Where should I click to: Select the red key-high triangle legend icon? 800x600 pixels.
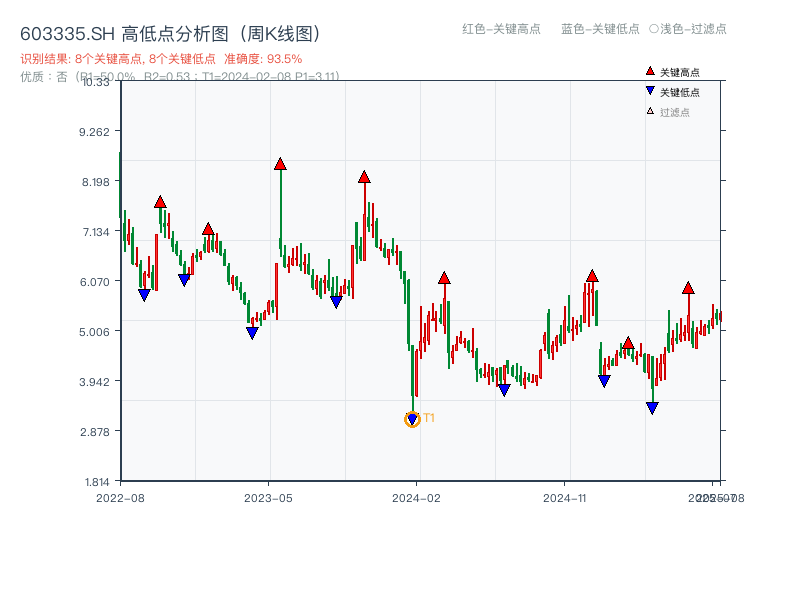[x=650, y=71]
